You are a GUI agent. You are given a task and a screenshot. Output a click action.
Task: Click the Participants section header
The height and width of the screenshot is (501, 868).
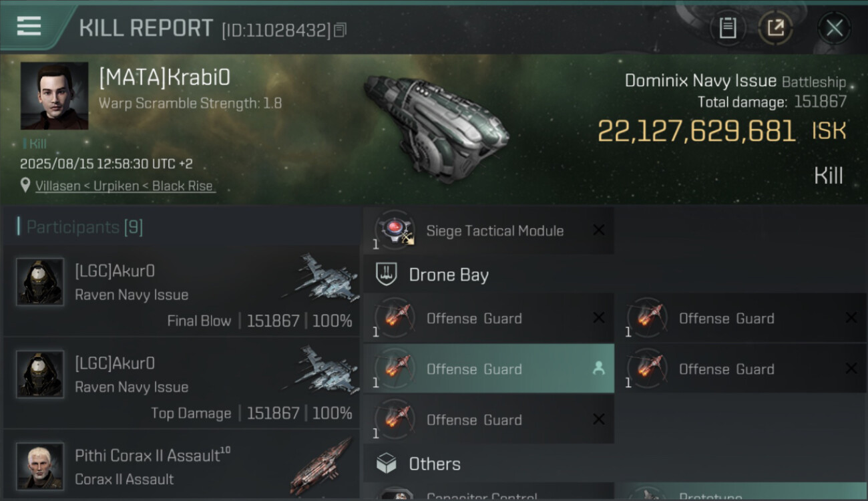point(80,227)
